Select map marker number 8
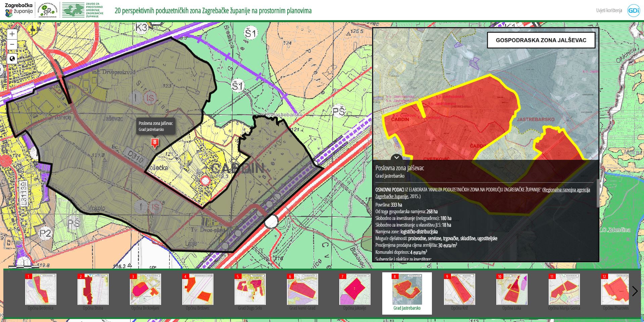 (155, 143)
